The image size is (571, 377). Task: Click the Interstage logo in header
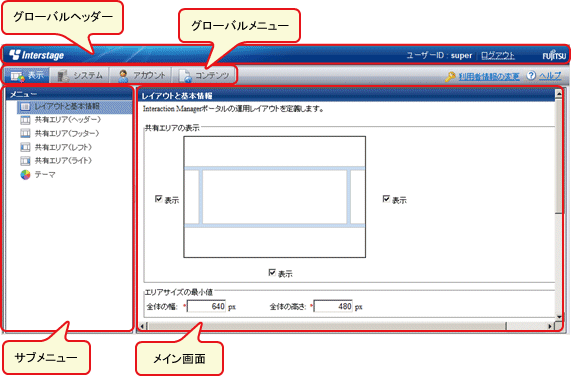[x=36, y=55]
